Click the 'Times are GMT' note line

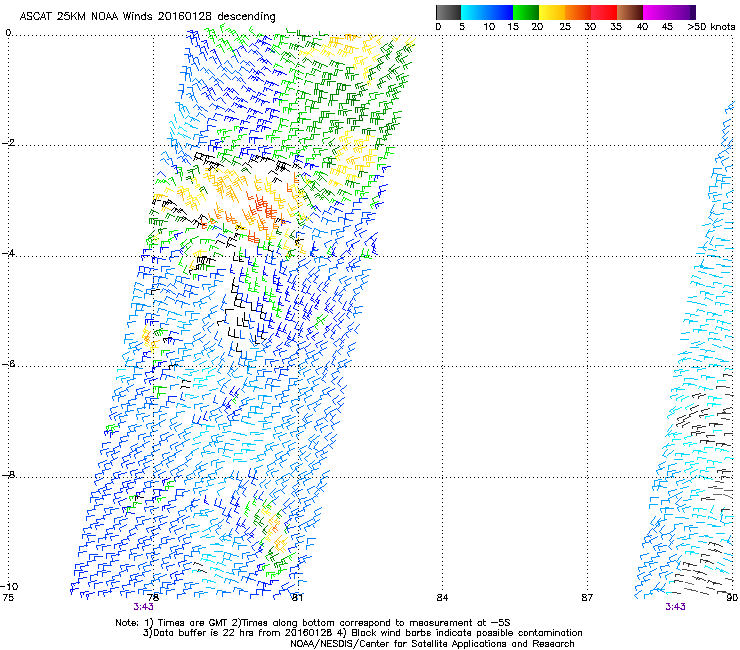pos(313,623)
